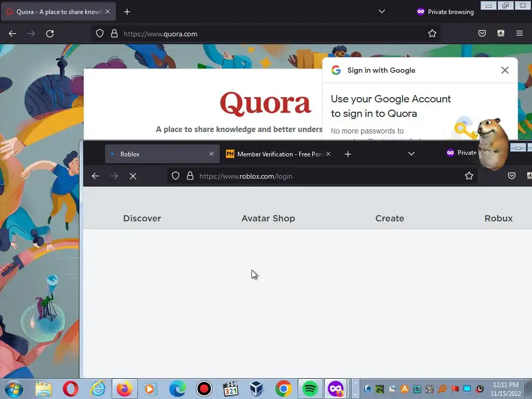Save Roblox page to Pocket
This screenshot has width=532, height=399.
pyautogui.click(x=512, y=176)
